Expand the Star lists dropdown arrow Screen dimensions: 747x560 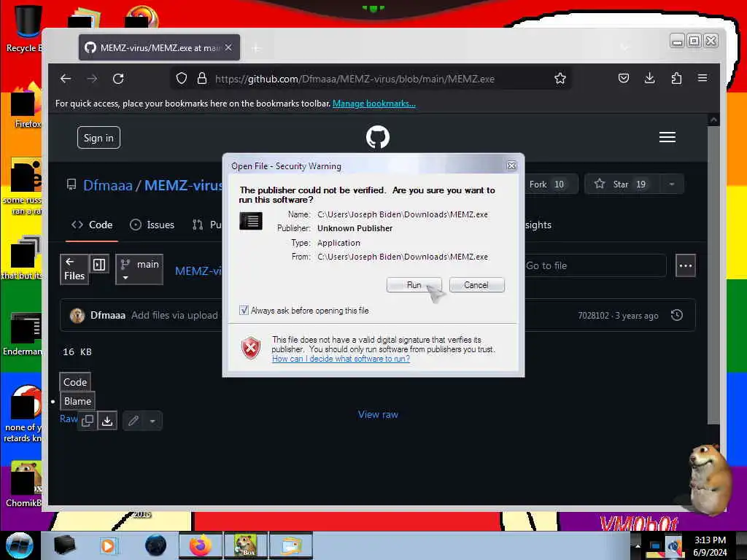coord(672,184)
